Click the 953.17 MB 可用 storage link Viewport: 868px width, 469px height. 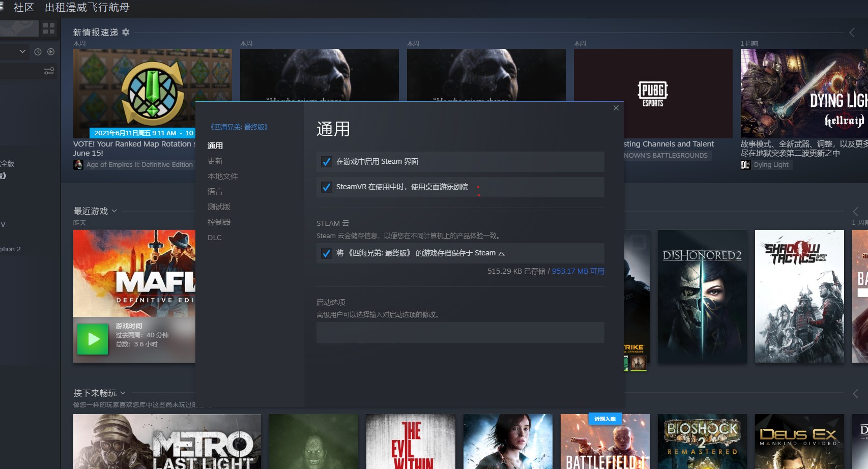click(x=577, y=271)
